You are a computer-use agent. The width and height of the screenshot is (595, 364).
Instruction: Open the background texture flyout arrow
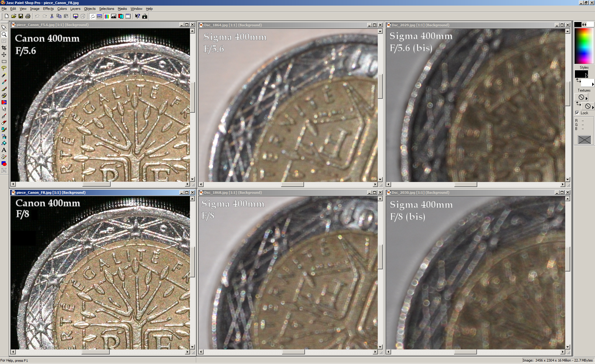coord(593,107)
